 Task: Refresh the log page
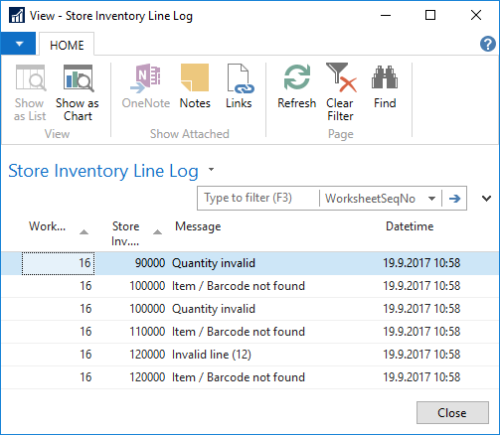[297, 77]
